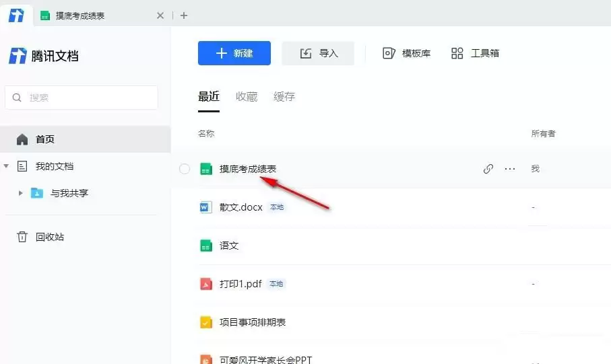Select the 最近 tab
Screen dimensions: 611x364
pos(209,97)
